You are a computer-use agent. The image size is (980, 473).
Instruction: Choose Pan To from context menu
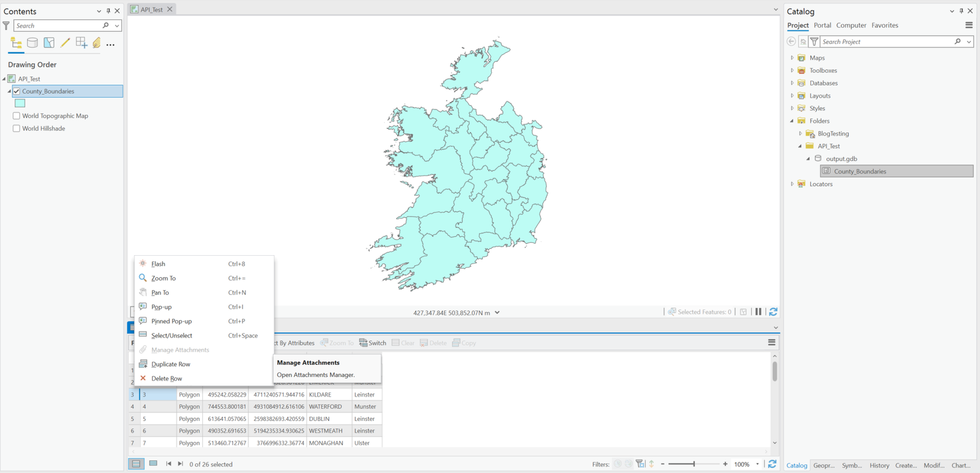click(x=204, y=292)
